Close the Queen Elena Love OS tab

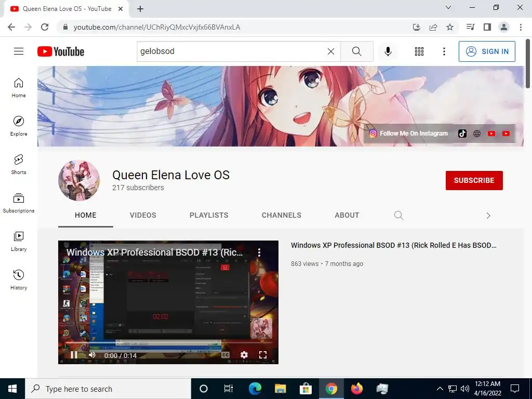pyautogui.click(x=121, y=9)
